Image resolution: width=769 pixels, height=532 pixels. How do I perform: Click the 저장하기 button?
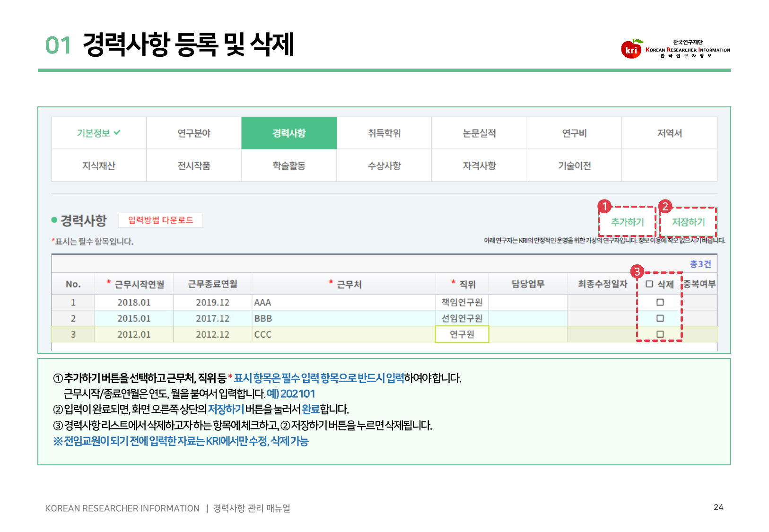[x=688, y=222]
